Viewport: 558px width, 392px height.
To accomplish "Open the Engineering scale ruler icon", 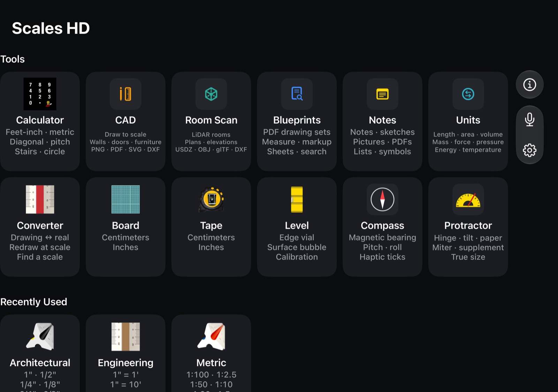I will (x=126, y=337).
